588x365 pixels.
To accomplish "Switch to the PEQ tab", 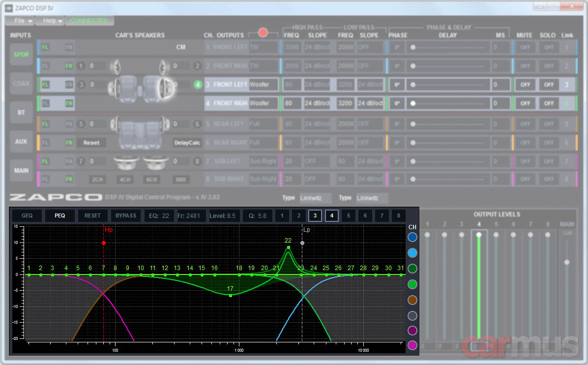I will point(59,215).
